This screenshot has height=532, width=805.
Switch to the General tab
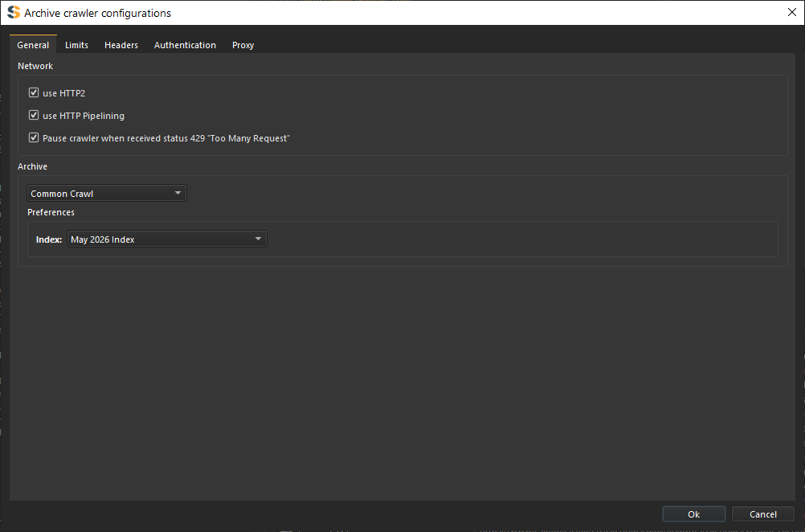(33, 45)
